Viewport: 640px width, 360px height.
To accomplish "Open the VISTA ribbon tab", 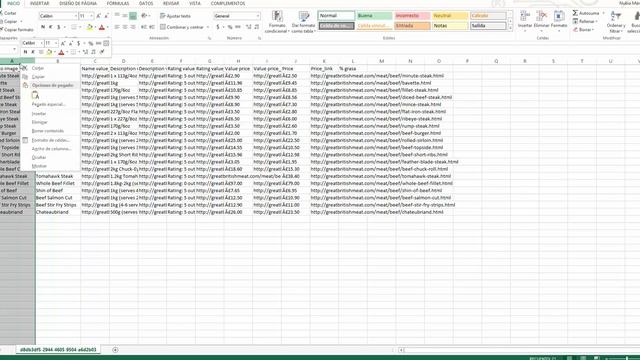I will click(195, 3).
